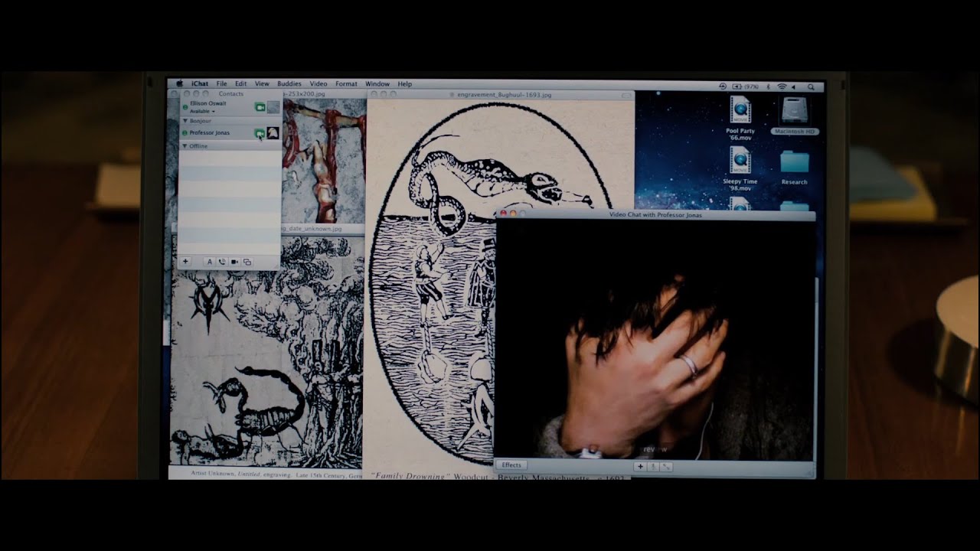Open the File menu
The height and width of the screenshot is (551, 980).
click(221, 83)
